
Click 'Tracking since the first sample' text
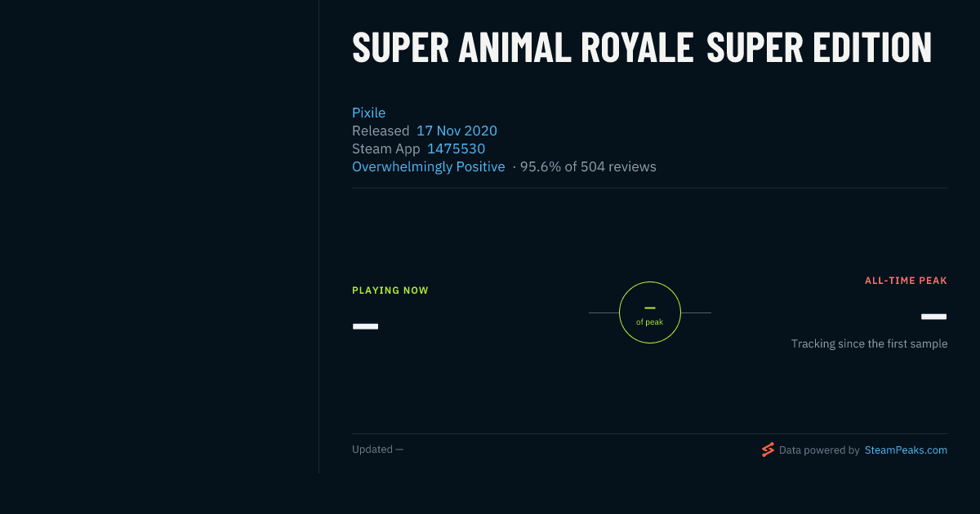pos(869,343)
